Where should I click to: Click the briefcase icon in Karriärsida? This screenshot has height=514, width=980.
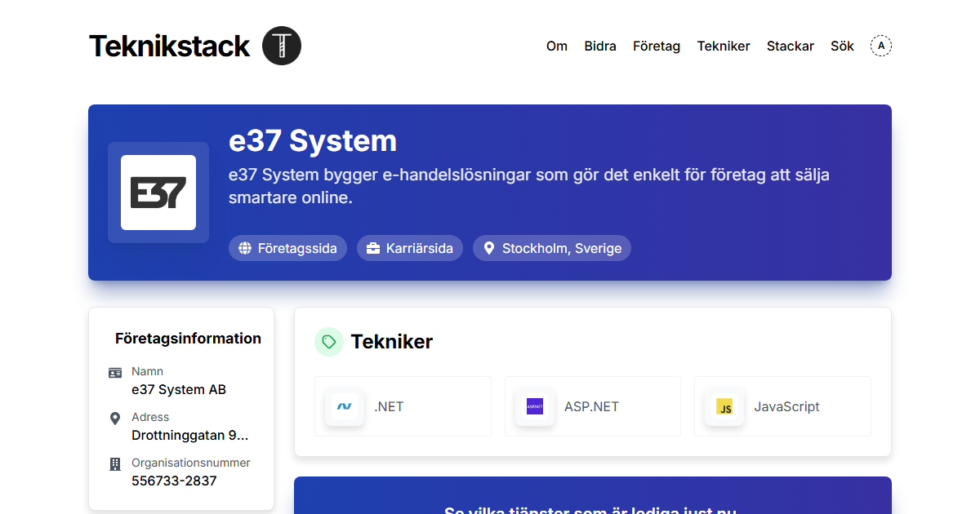pos(373,248)
